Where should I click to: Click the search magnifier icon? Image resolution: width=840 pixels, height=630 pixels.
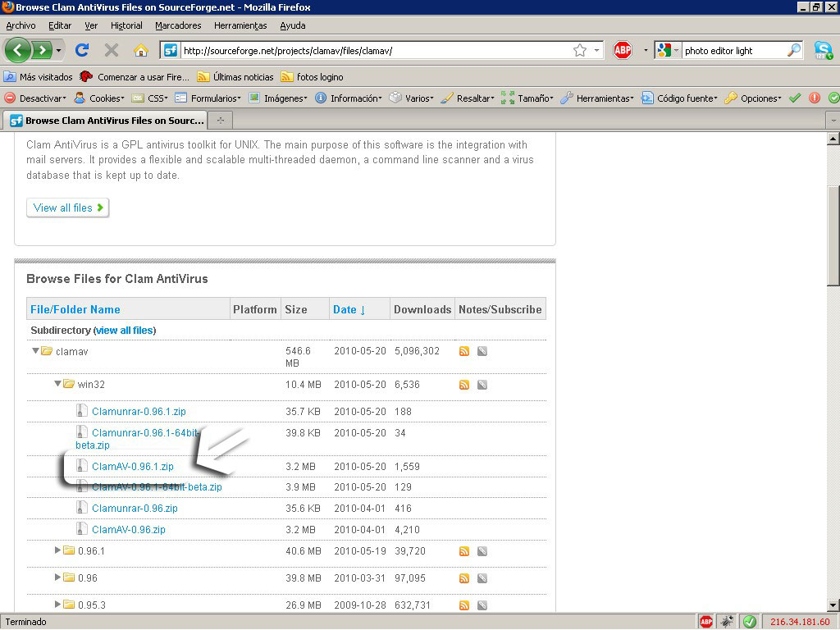pos(794,50)
